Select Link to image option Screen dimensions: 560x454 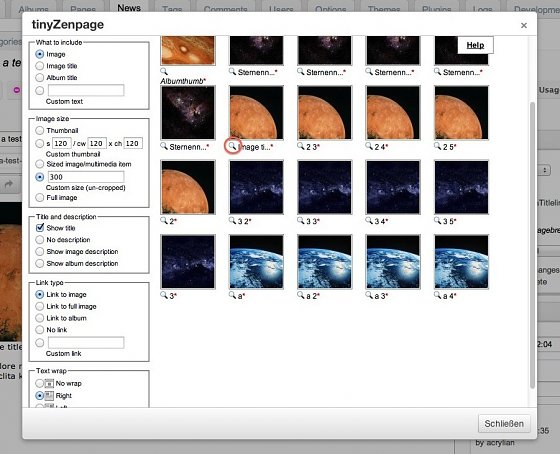click(x=40, y=295)
